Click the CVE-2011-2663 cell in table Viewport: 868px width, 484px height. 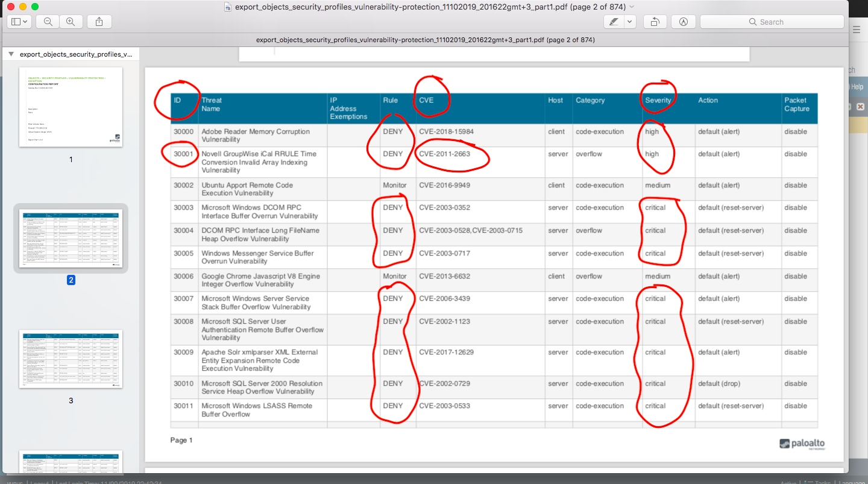444,154
